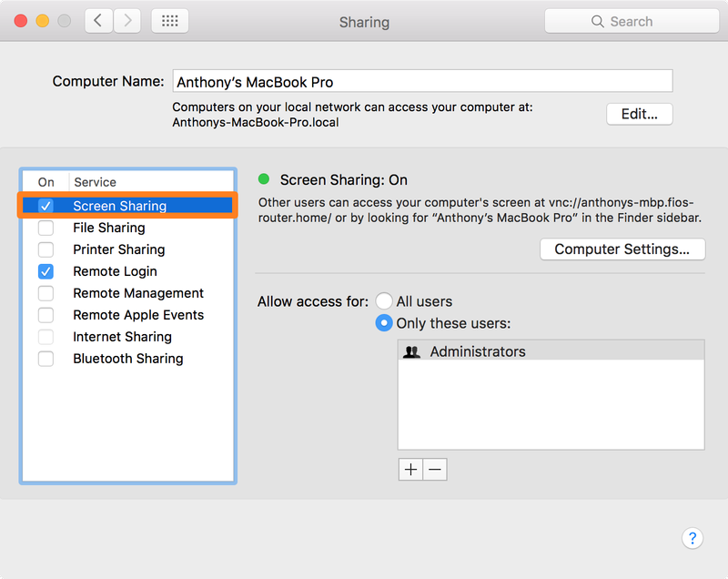Select the Remote Login service row
Viewport: 728px width, 579px height.
tap(127, 271)
